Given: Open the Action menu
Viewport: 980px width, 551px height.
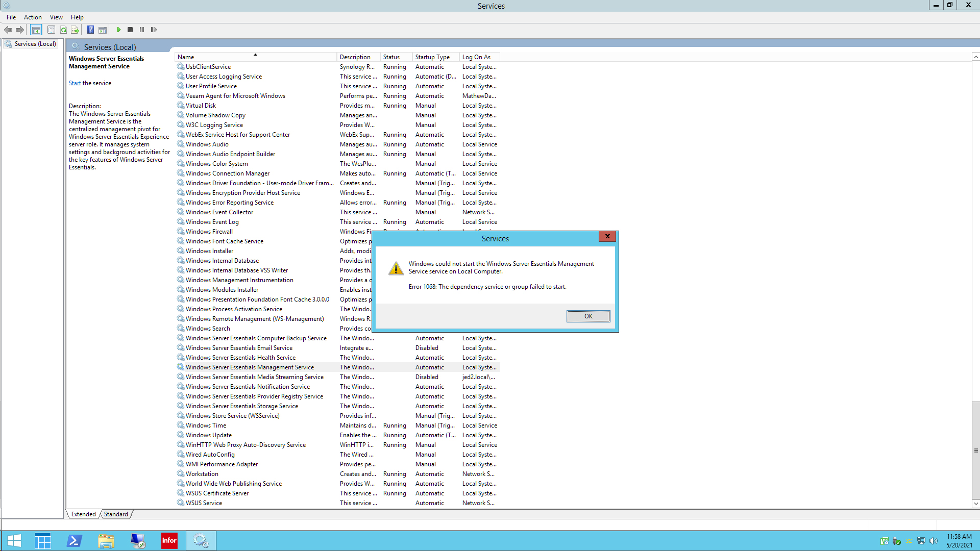Looking at the screenshot, I should (x=33, y=17).
